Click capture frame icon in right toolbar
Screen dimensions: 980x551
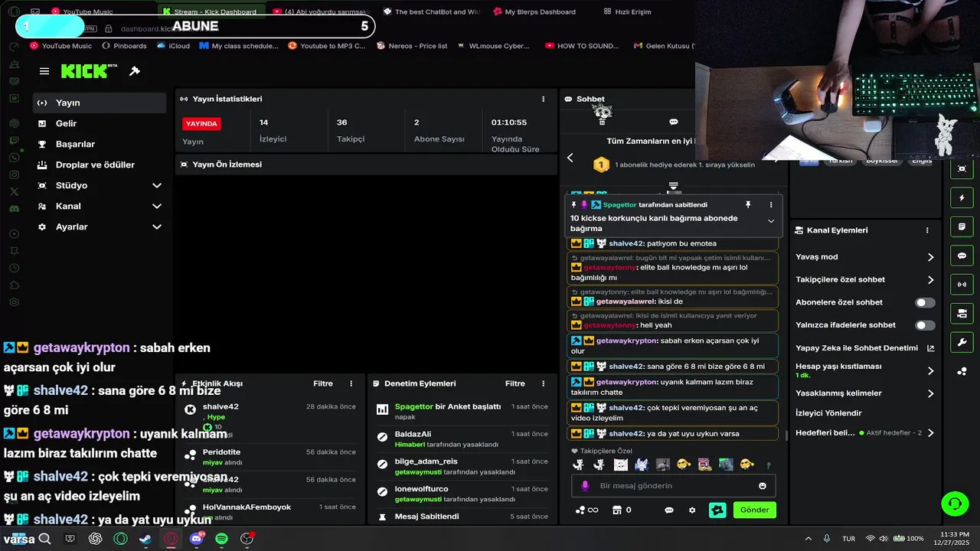coord(962,168)
